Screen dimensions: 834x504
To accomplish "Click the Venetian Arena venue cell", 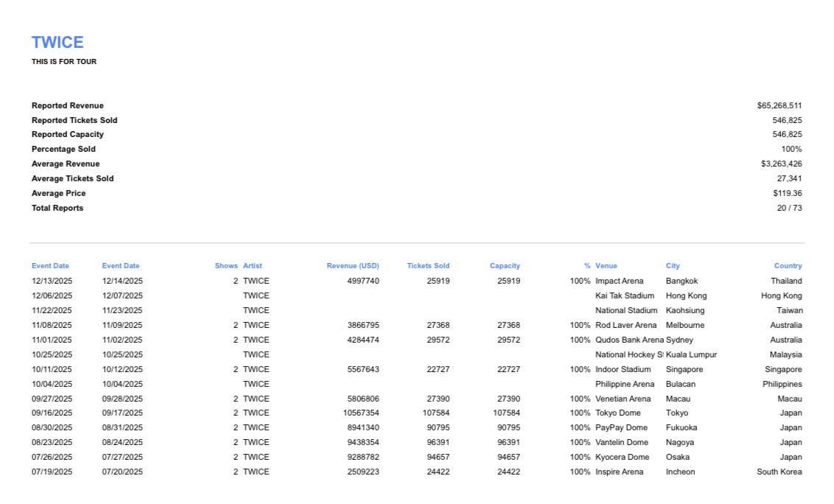I will point(623,399).
